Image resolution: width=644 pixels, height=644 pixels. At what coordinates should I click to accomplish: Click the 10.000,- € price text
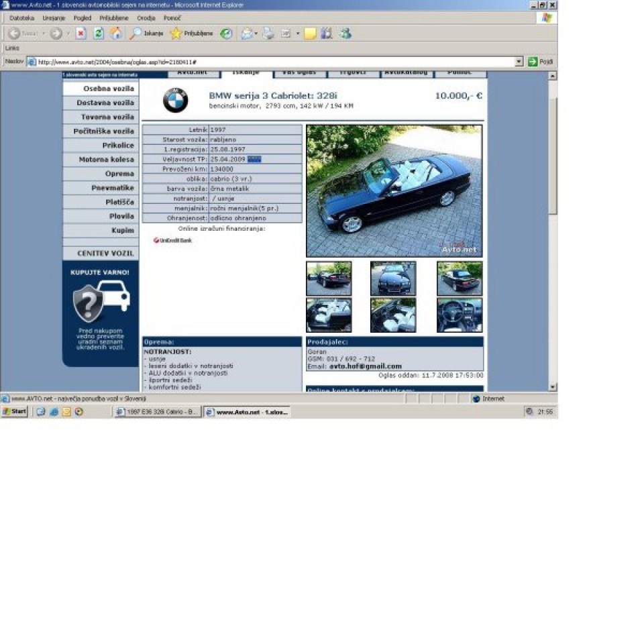(458, 96)
